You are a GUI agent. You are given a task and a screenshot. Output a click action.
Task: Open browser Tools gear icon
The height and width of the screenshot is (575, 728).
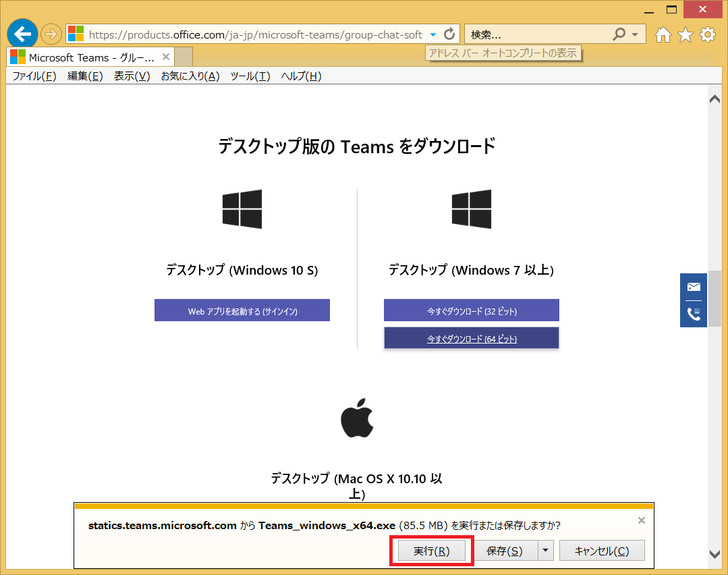(x=708, y=34)
